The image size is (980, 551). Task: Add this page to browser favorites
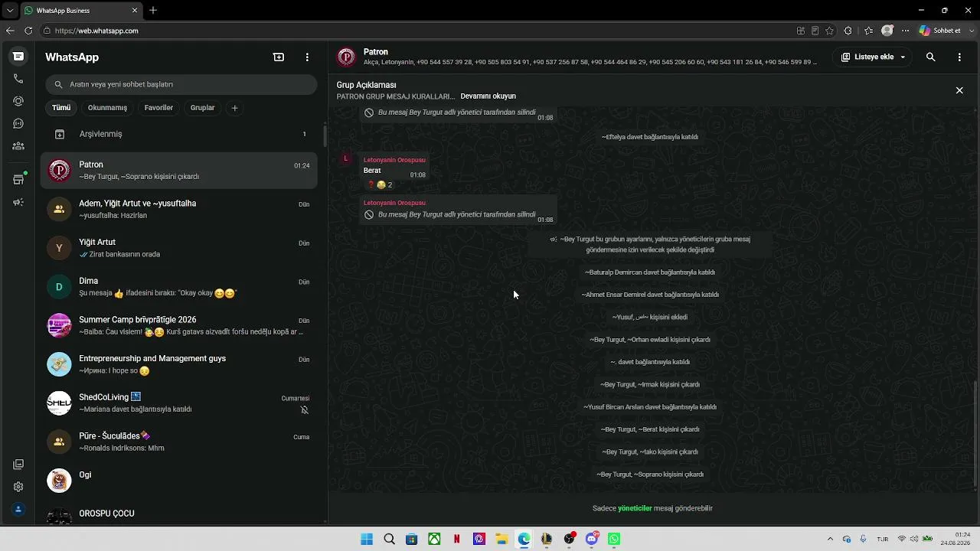(x=829, y=31)
